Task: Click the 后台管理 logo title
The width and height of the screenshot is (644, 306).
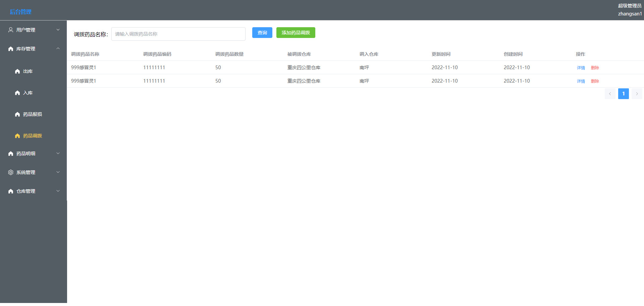Action: [x=20, y=12]
